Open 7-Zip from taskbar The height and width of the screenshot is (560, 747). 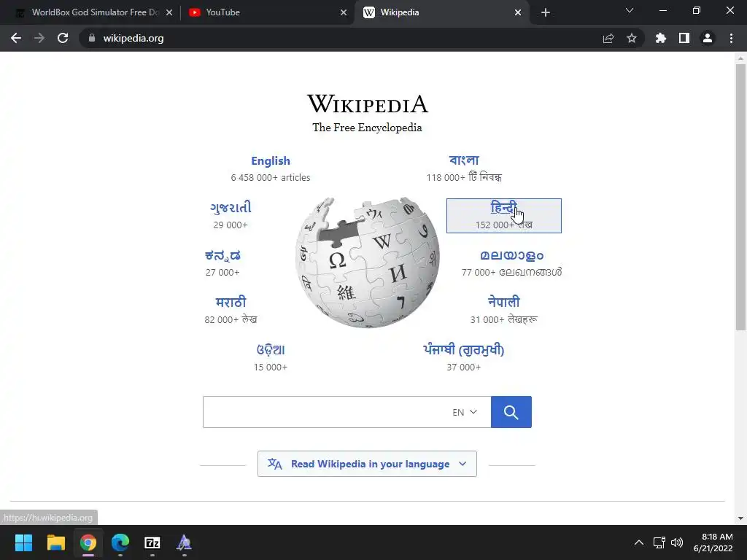coord(152,542)
